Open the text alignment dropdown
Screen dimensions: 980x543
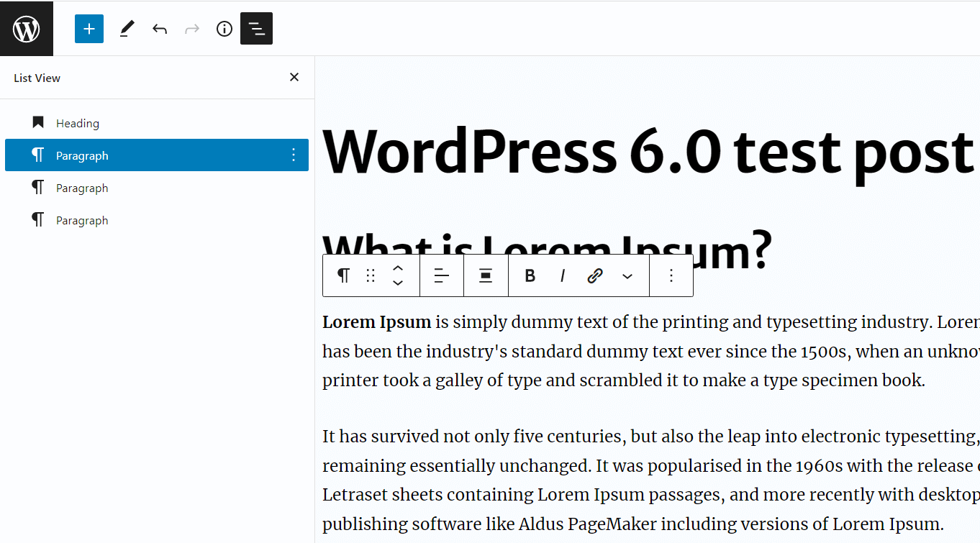coord(442,275)
